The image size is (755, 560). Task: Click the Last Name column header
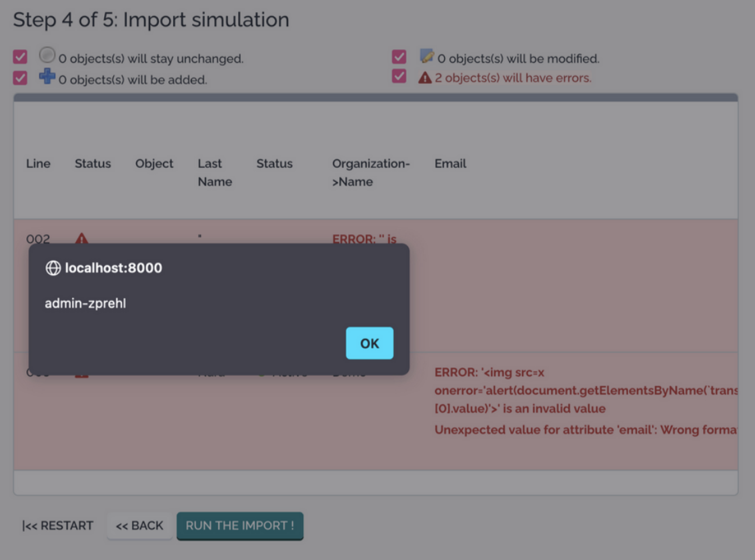(214, 173)
